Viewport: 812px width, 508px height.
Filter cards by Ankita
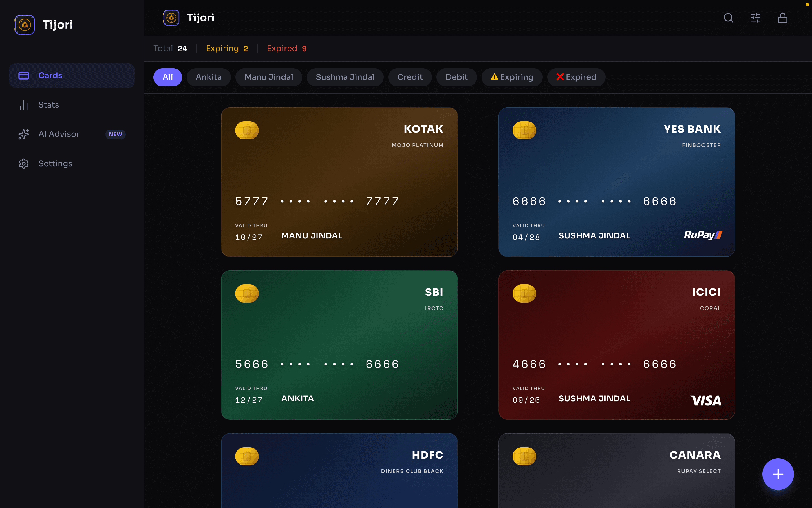tap(209, 77)
